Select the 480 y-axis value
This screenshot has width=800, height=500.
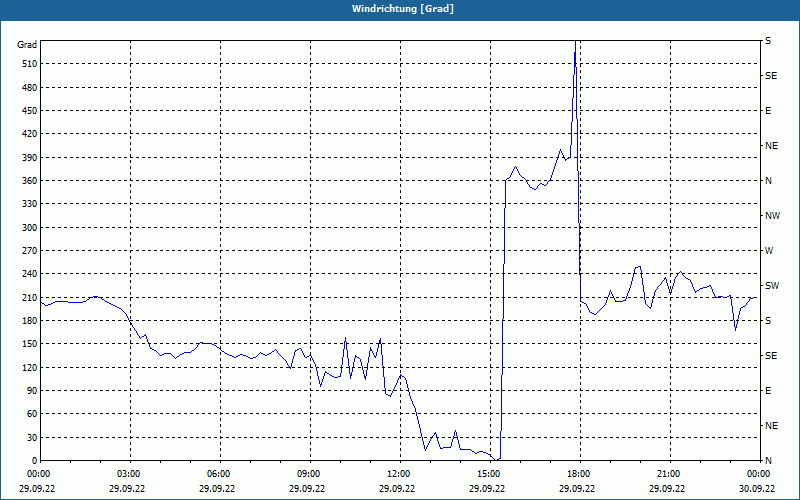point(30,87)
